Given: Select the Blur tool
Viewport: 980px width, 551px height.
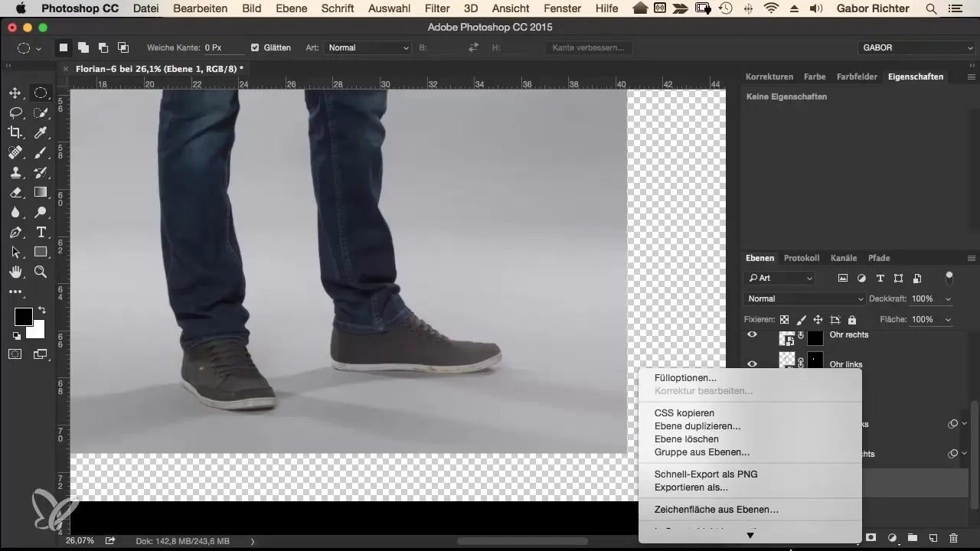Looking at the screenshot, I should (15, 213).
